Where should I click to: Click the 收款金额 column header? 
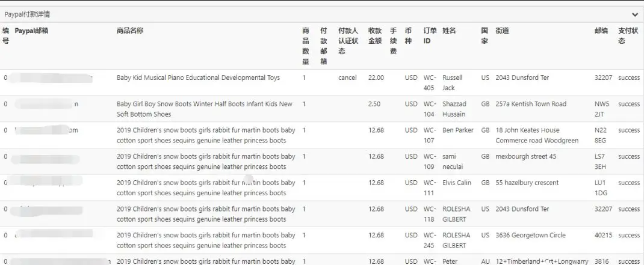(374, 36)
